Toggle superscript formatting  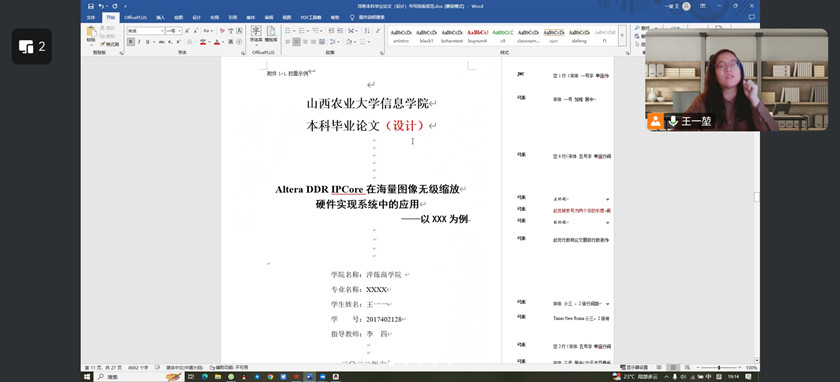pos(178,41)
